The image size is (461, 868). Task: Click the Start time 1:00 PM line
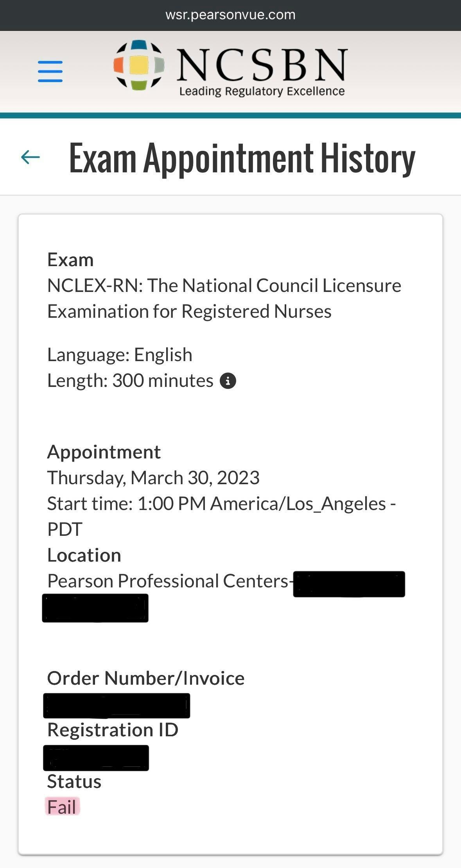(x=221, y=504)
